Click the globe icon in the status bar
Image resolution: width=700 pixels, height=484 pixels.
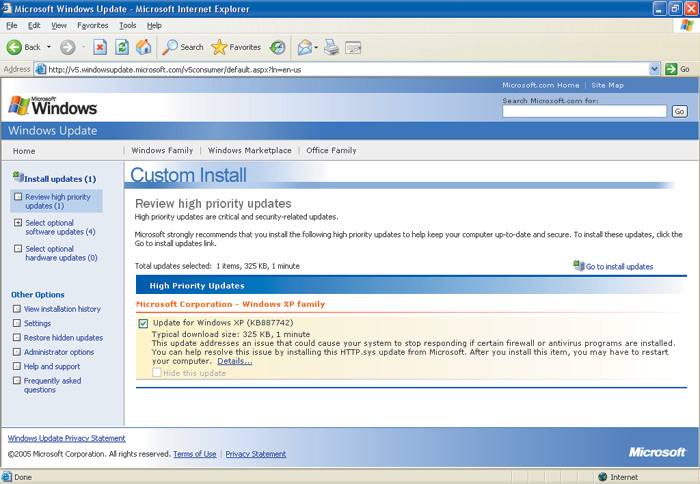click(603, 477)
